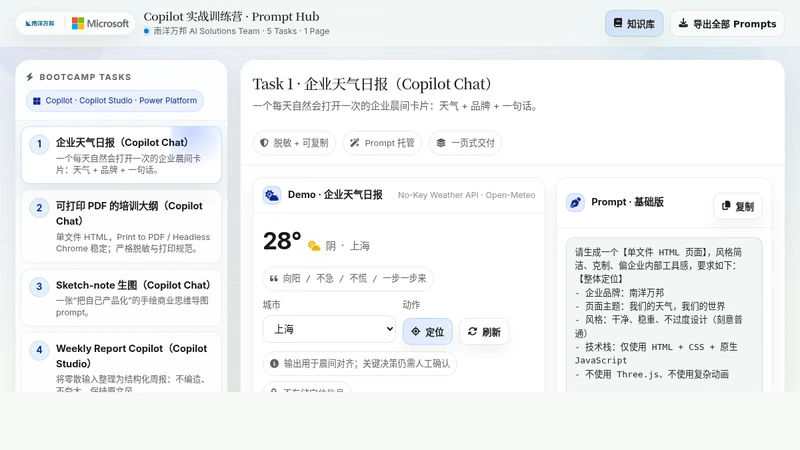Image resolution: width=800 pixels, height=450 pixels.
Task: Click the cloudy sun icon next to 28°
Action: [x=314, y=246]
